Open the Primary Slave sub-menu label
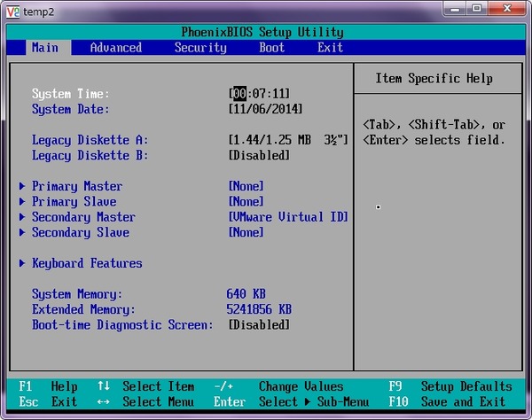Image resolution: width=532 pixels, height=420 pixels. 74,202
